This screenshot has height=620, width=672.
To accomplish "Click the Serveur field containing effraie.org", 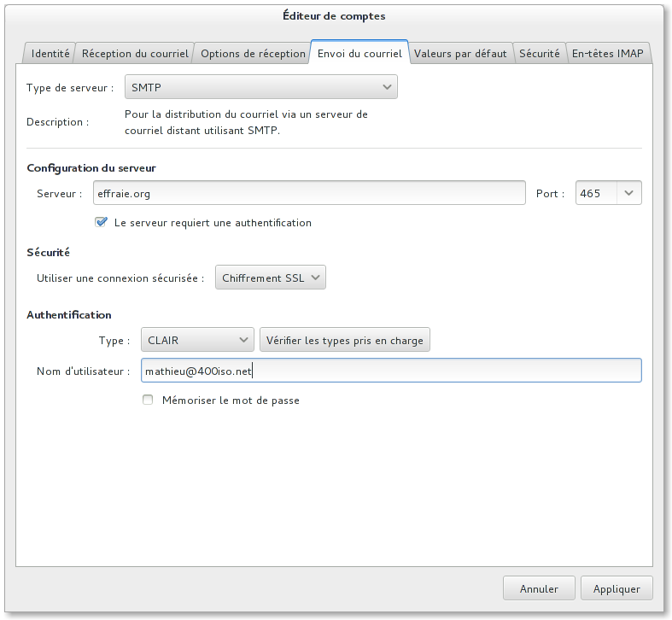I will click(x=308, y=193).
